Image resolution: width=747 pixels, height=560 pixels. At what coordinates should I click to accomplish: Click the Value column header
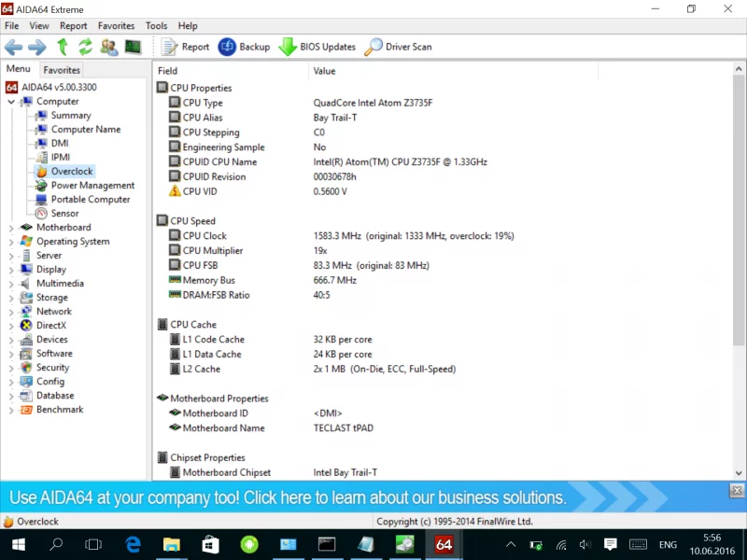(x=325, y=71)
